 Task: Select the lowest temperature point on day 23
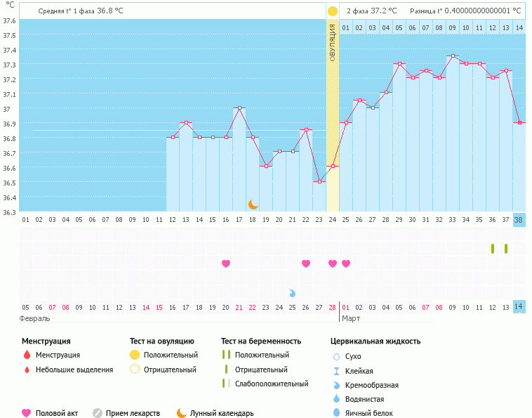click(319, 181)
